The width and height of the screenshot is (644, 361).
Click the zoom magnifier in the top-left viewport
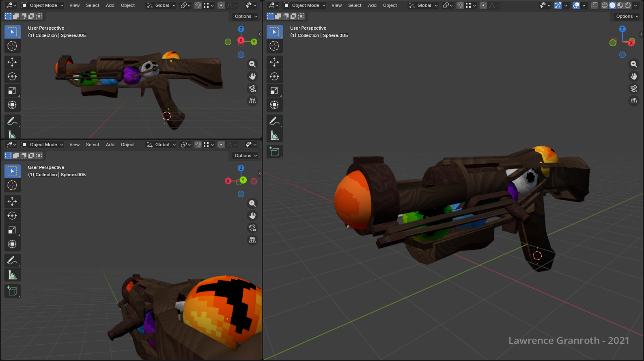point(252,64)
